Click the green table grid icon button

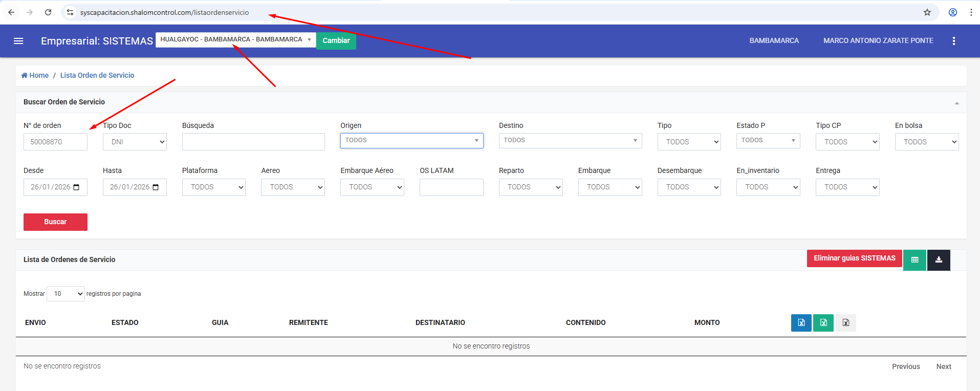click(914, 260)
